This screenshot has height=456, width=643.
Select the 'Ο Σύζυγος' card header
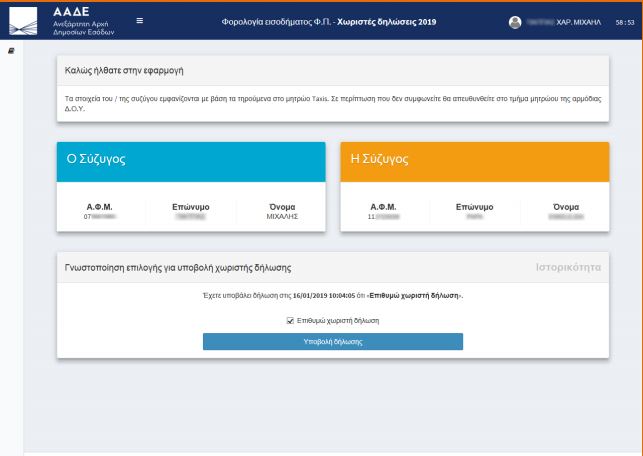point(191,161)
